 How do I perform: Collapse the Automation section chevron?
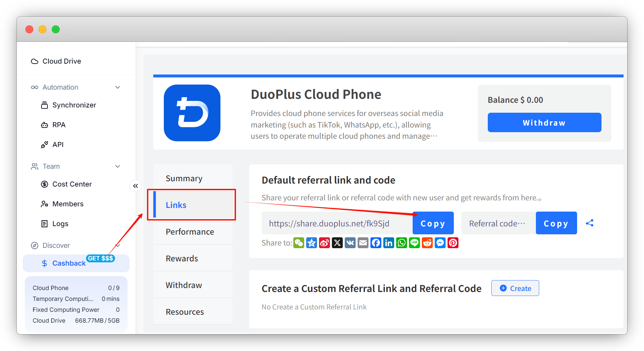click(x=118, y=87)
